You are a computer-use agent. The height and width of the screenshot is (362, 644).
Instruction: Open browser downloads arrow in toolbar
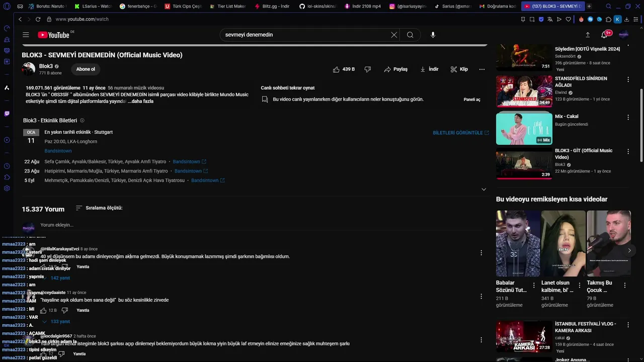pos(626,19)
